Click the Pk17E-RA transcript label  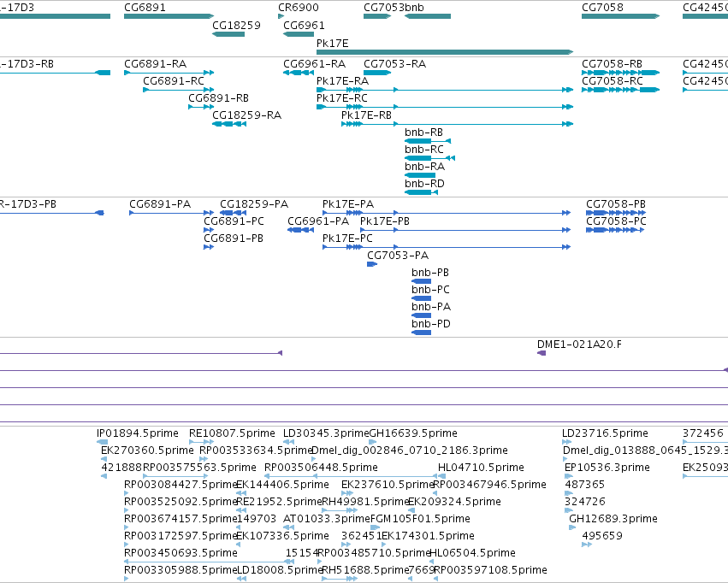click(x=343, y=81)
